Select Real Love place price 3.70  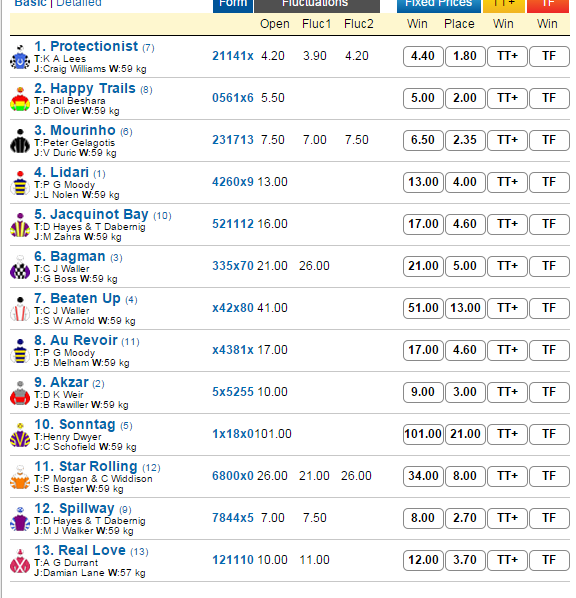(x=465, y=560)
